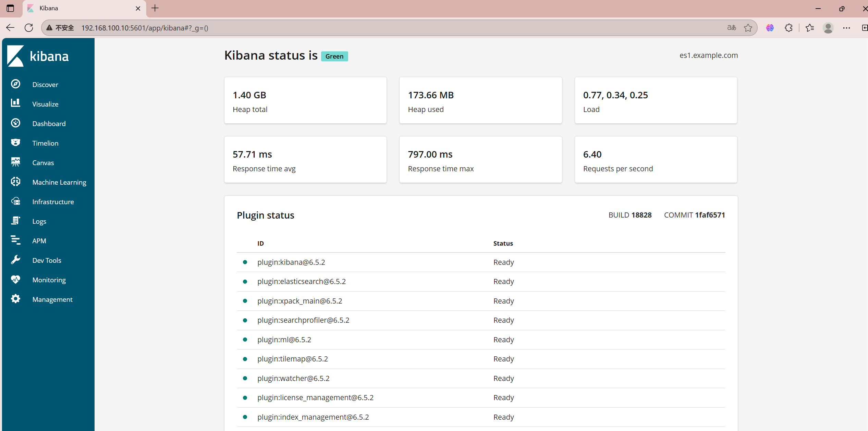
Task: Select the Timelion lion icon
Action: 15,143
